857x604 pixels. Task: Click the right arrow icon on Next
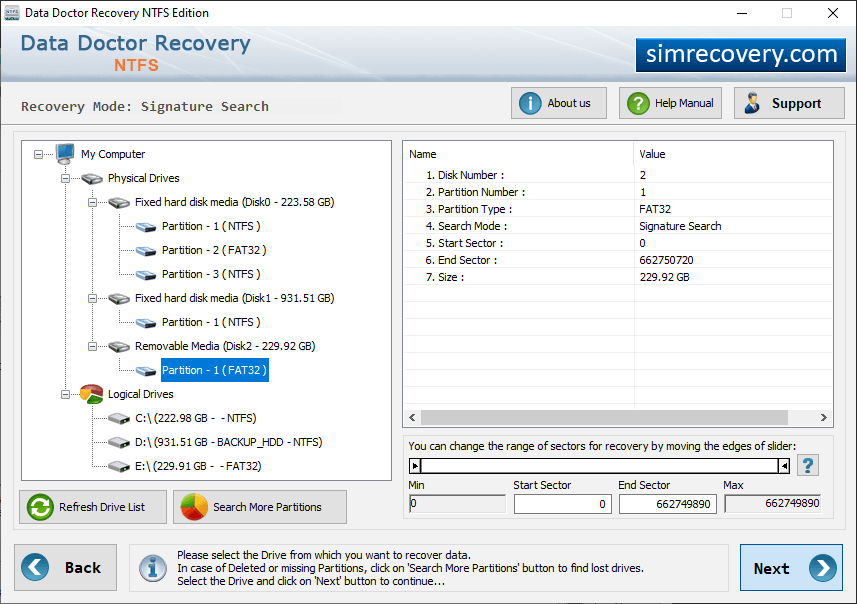tap(823, 568)
